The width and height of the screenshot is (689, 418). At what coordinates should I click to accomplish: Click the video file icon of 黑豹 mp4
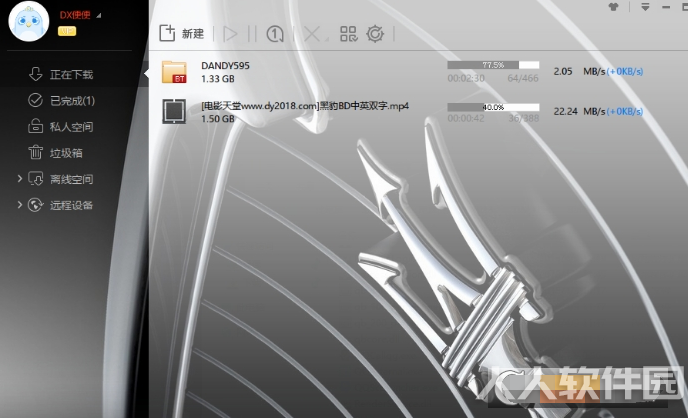[174, 111]
